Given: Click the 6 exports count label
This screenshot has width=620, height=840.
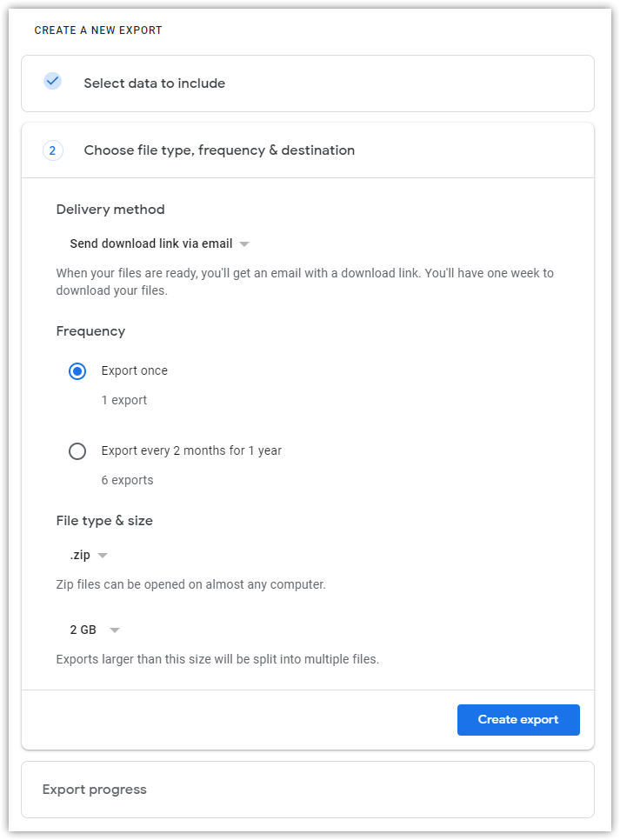Looking at the screenshot, I should click(x=127, y=479).
